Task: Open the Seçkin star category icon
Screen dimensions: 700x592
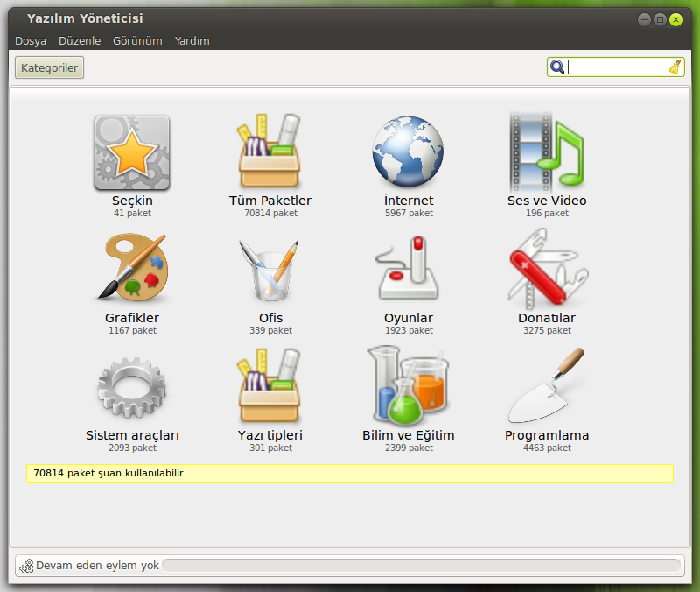Action: click(x=132, y=152)
